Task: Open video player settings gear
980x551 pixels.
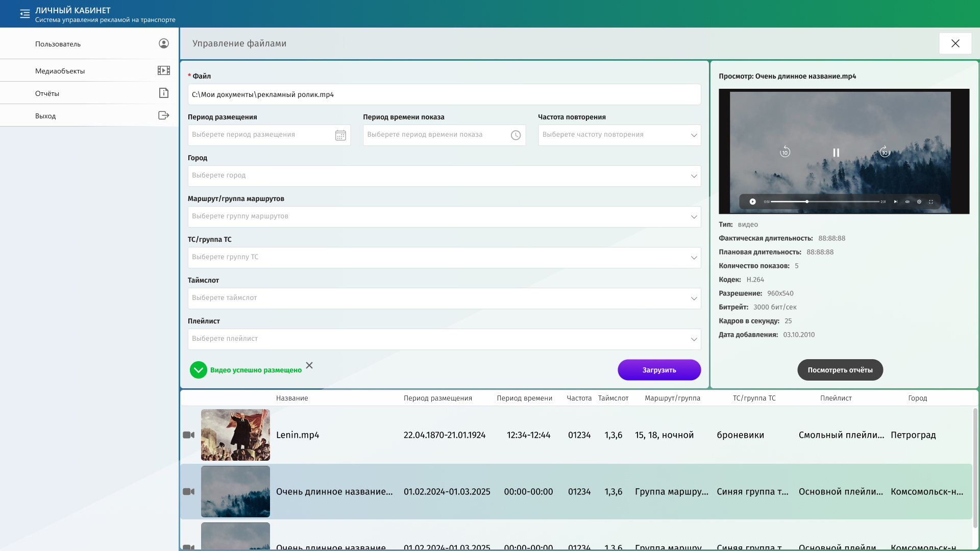Action: pyautogui.click(x=919, y=202)
